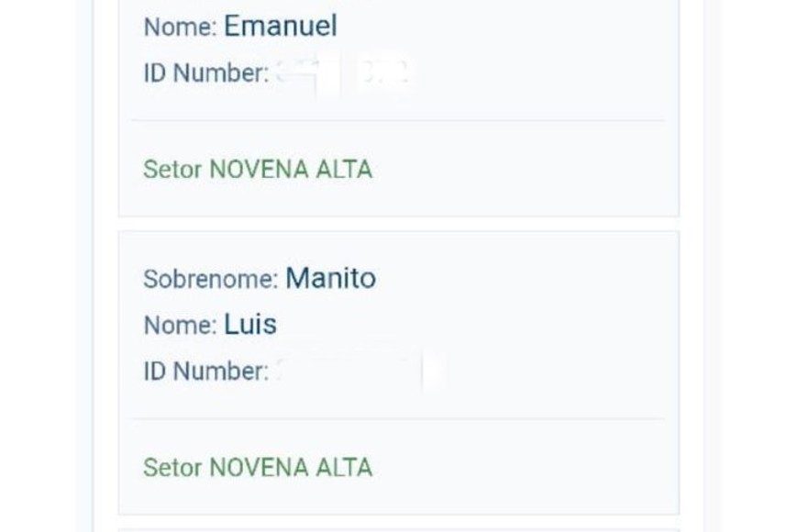Click "ID Number:" label in Emanuel's card
The width and height of the screenshot is (798, 532).
click(x=205, y=73)
